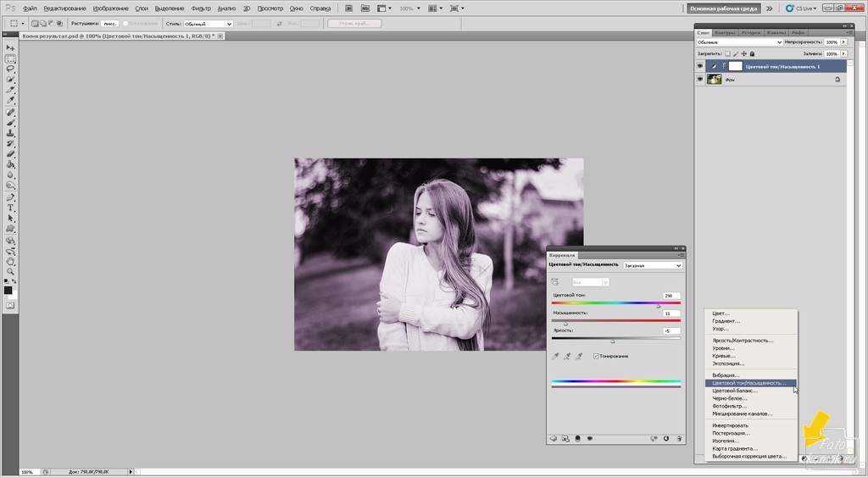Click the Яркость slider handle
868x477 pixels.
click(x=612, y=341)
